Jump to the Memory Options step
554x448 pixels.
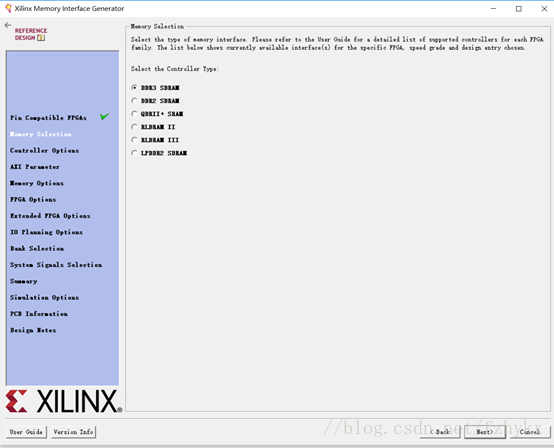click(x=37, y=183)
